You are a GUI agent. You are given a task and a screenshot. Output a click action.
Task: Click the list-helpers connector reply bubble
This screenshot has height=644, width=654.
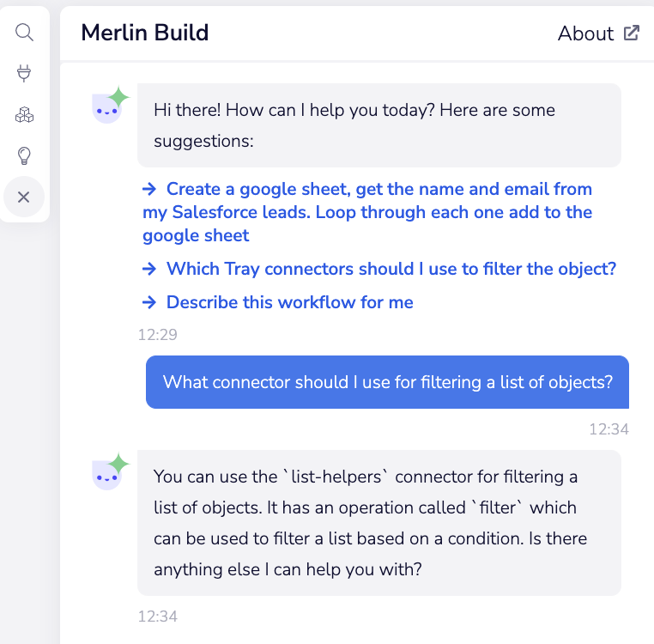[378, 522]
